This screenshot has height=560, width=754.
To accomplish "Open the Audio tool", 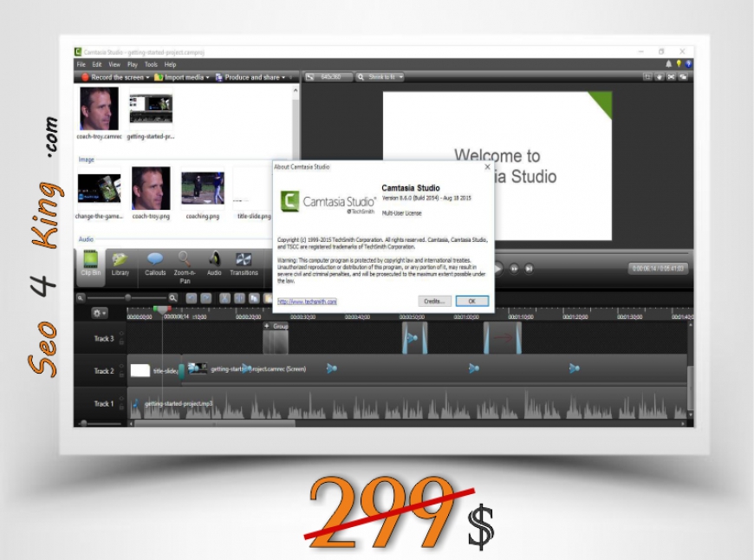I will pos(214,264).
